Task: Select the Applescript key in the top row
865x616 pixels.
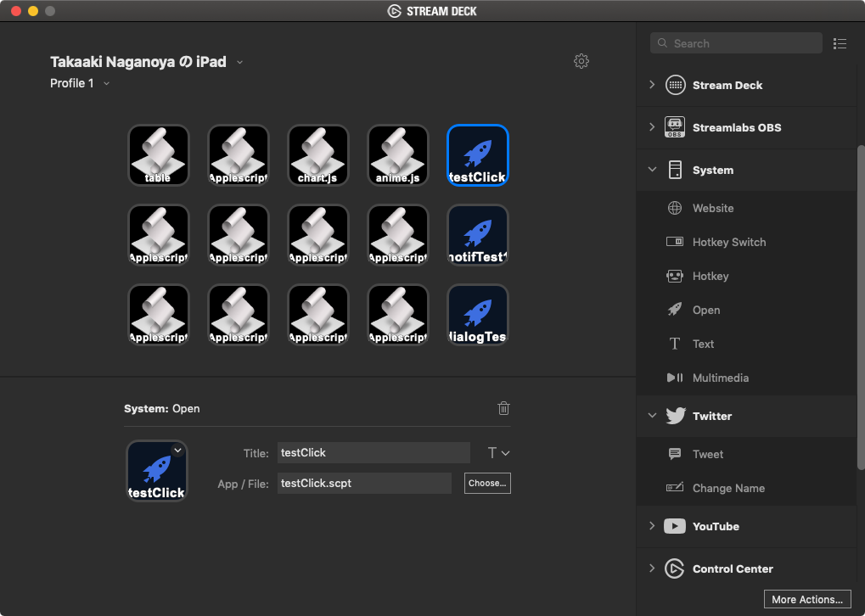Action: click(239, 155)
